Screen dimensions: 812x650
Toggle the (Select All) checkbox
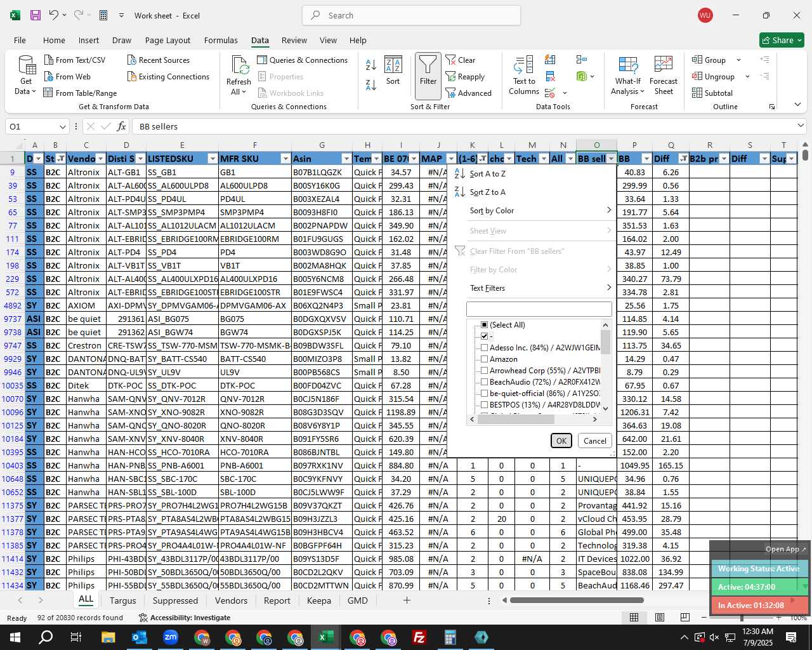click(485, 325)
